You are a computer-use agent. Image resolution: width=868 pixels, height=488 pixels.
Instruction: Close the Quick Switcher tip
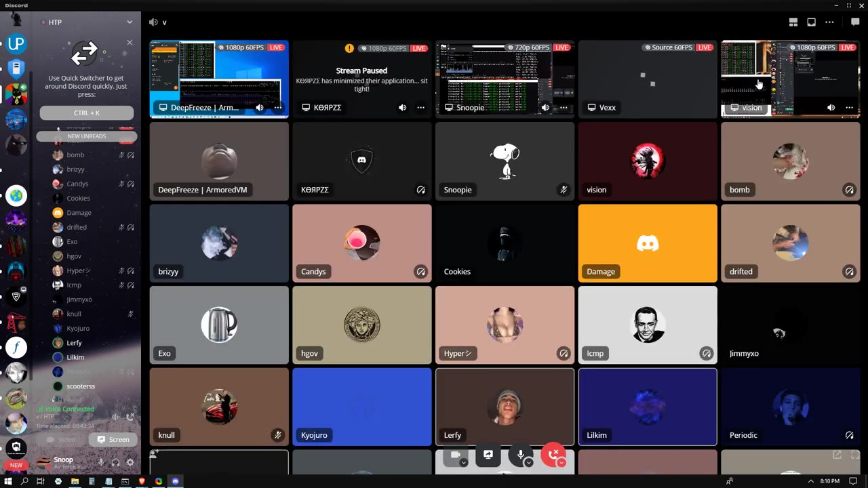pos(130,43)
